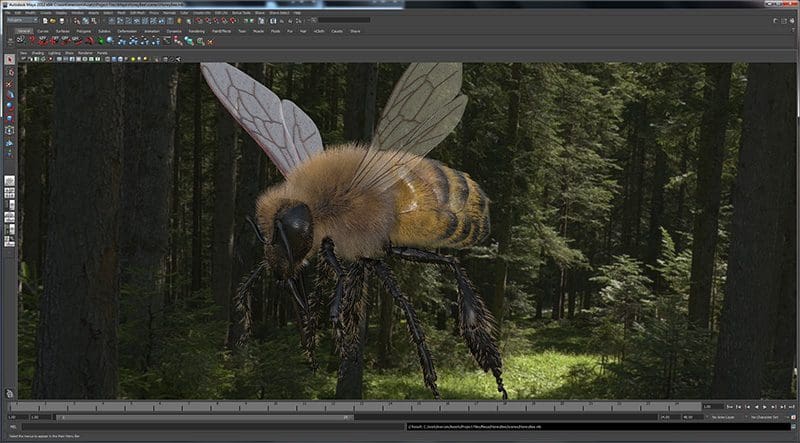Screen dimensions: 800x443
Task: Click the MEL command line input
Action: point(212,427)
